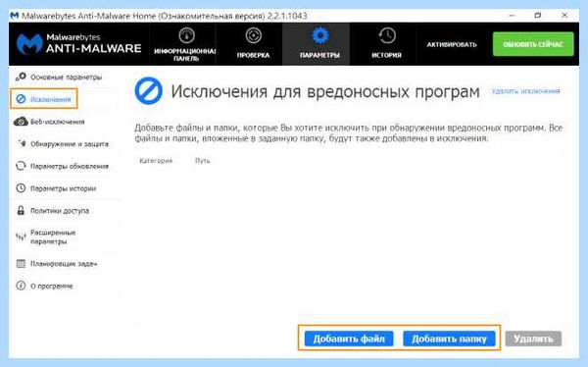Click the icon beside Обнаружение и защита
This screenshot has width=588, height=367.
pos(22,143)
